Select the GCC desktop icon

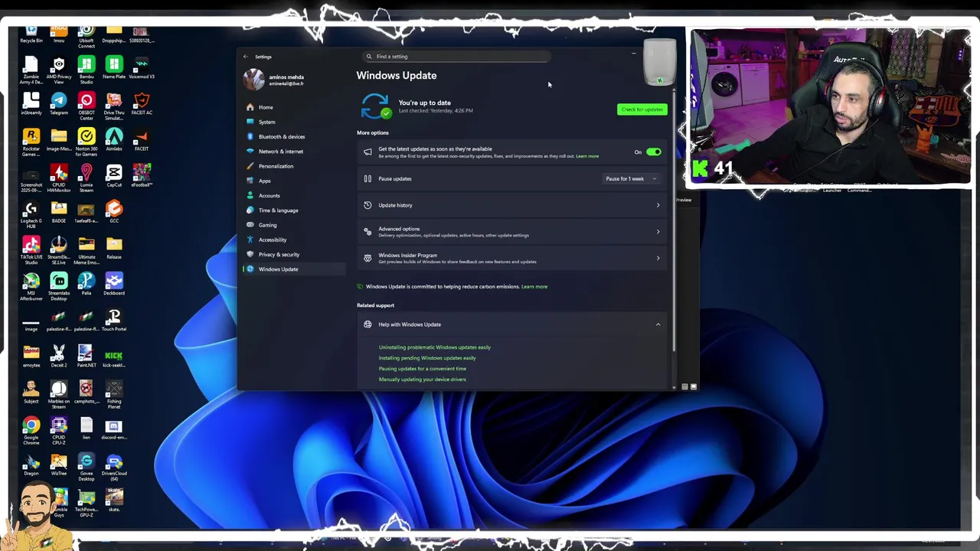(x=113, y=212)
